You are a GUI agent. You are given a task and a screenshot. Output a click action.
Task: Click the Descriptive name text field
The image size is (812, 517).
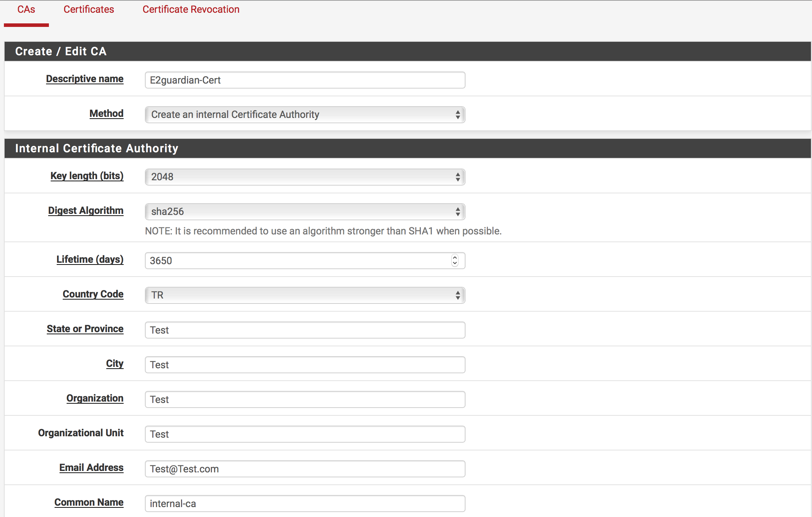305,80
